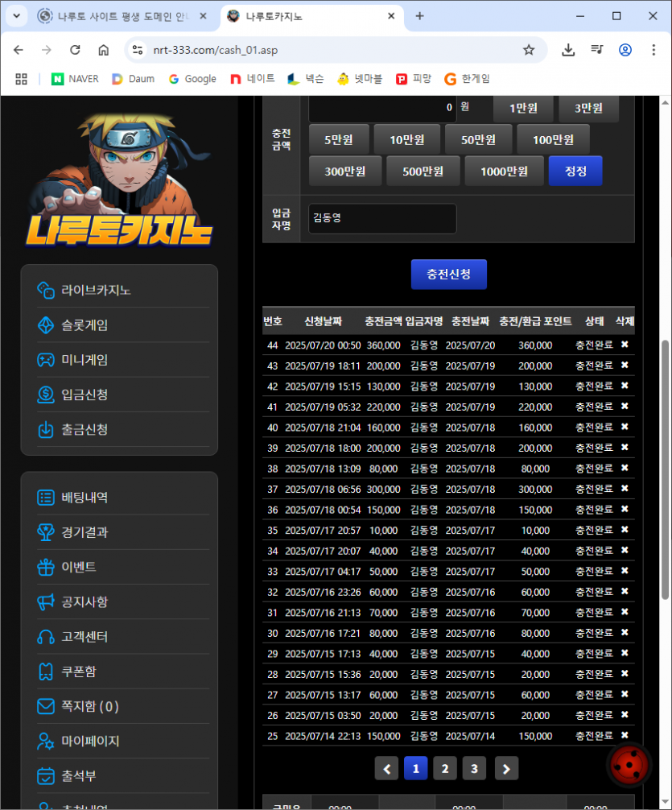Submit the 충전신청 button
Screen dimensions: 672x810
pyautogui.click(x=449, y=275)
